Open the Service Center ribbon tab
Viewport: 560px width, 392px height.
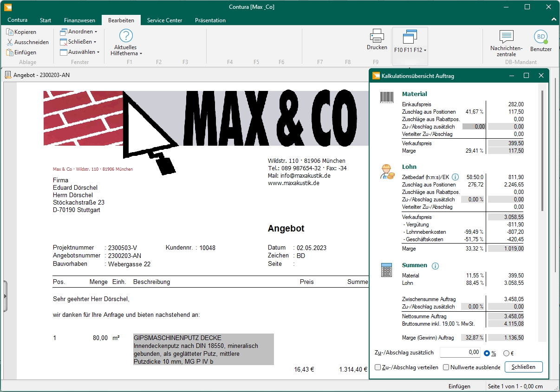(x=165, y=20)
